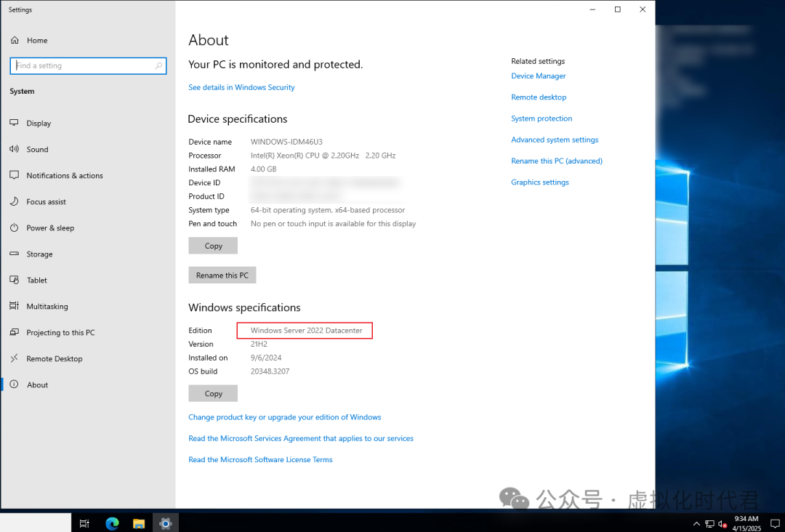
Task: Click the Power & sleep icon
Action: coord(14,227)
